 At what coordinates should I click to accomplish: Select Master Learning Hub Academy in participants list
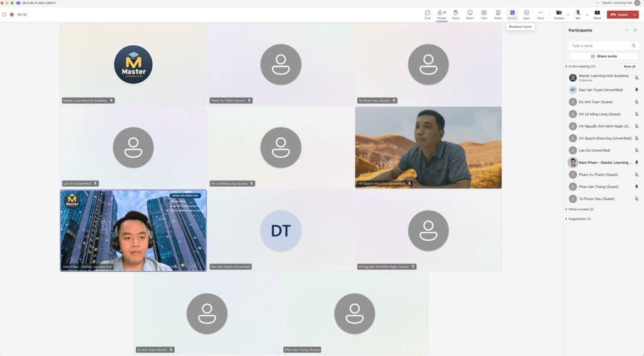pyautogui.click(x=603, y=77)
